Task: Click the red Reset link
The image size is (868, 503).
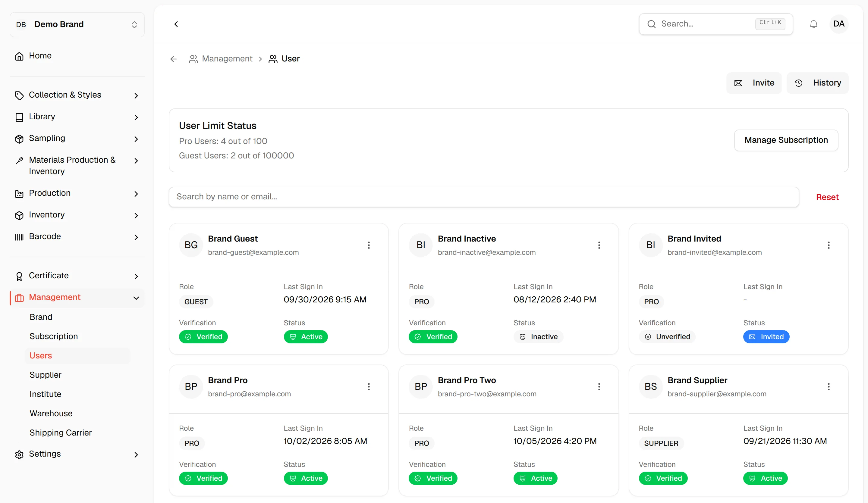Action: [827, 197]
